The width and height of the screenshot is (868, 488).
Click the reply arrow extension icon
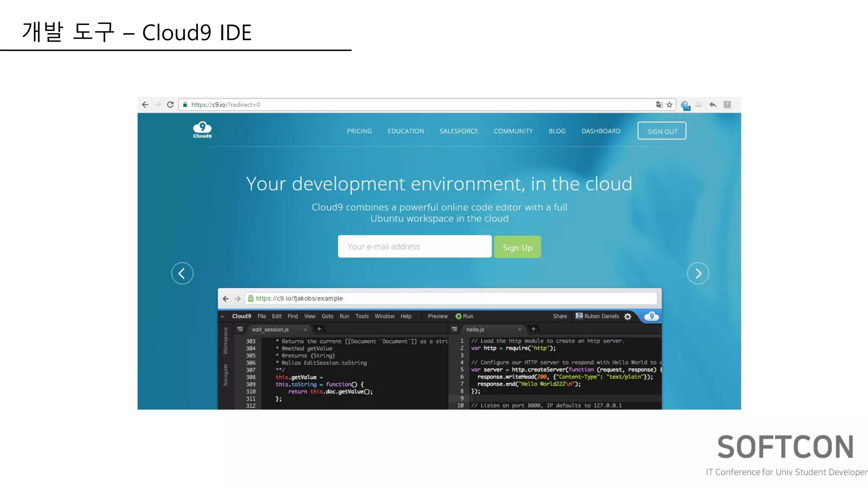(713, 105)
